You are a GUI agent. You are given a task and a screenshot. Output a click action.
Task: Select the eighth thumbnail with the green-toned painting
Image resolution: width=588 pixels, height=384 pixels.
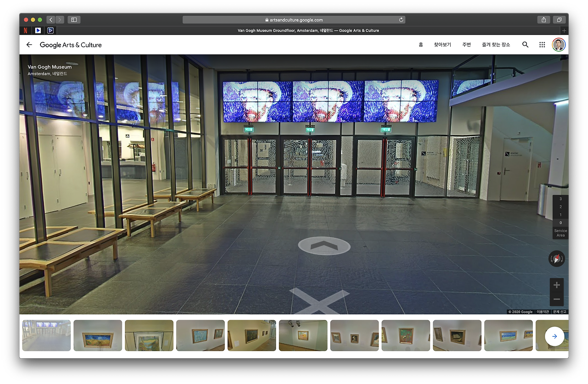click(x=406, y=335)
